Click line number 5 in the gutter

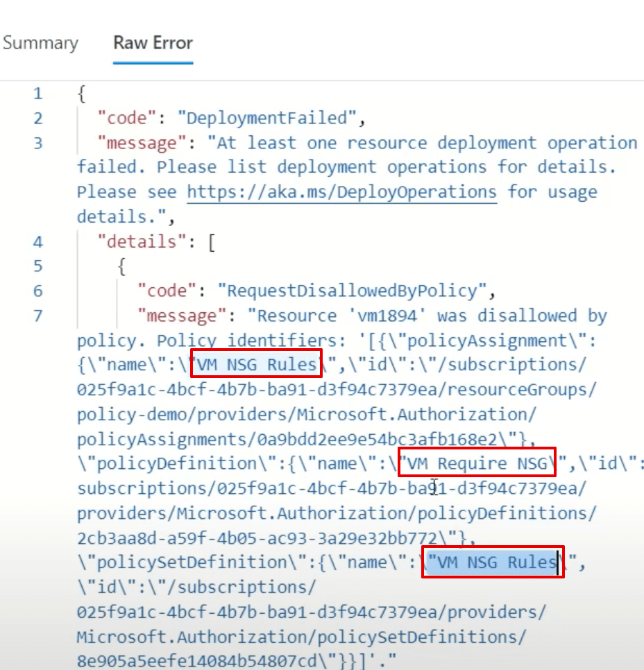(37, 266)
